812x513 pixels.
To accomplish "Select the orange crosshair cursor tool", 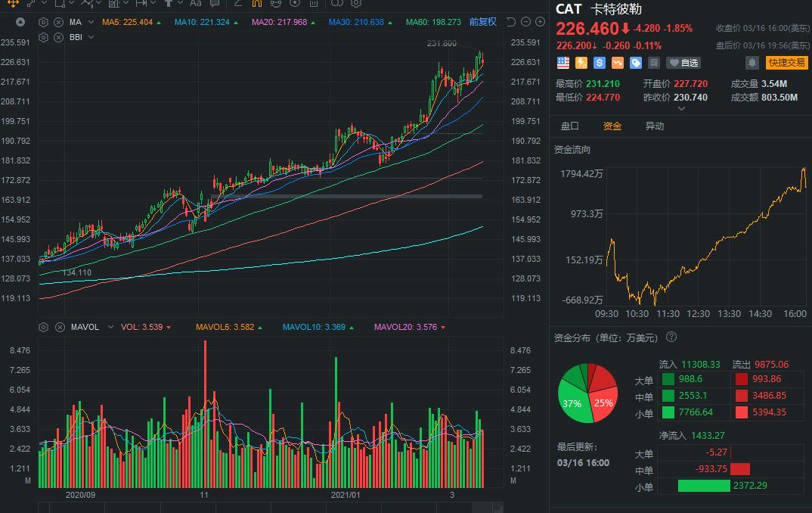I will pos(13,3).
